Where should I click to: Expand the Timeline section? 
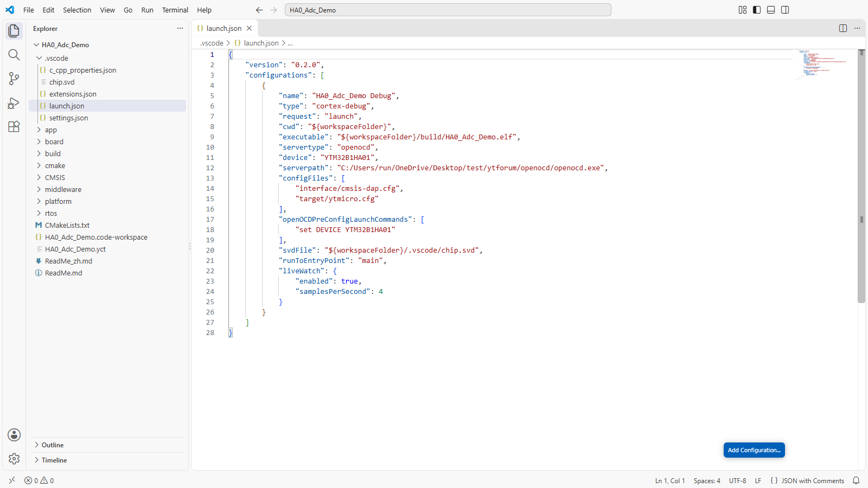point(107,460)
